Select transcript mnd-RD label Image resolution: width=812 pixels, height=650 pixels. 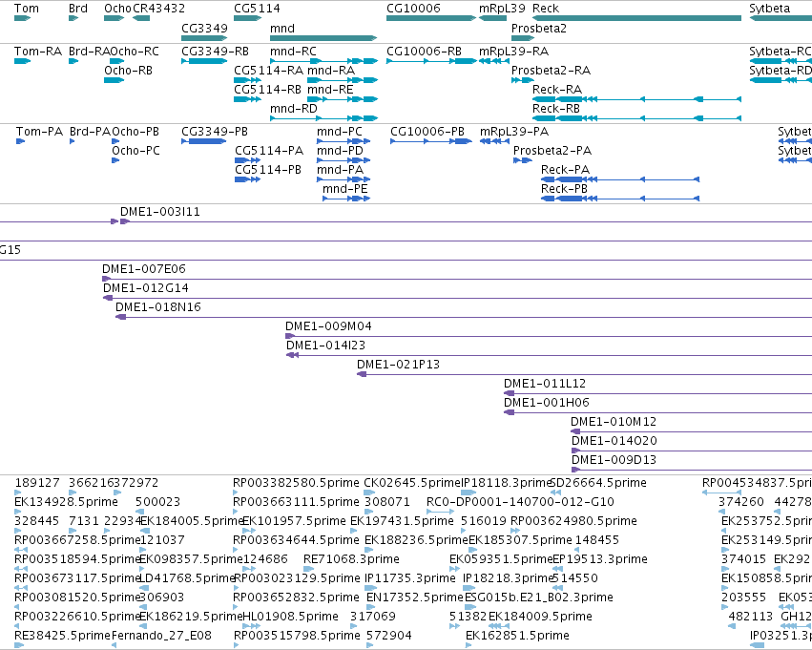294,109
